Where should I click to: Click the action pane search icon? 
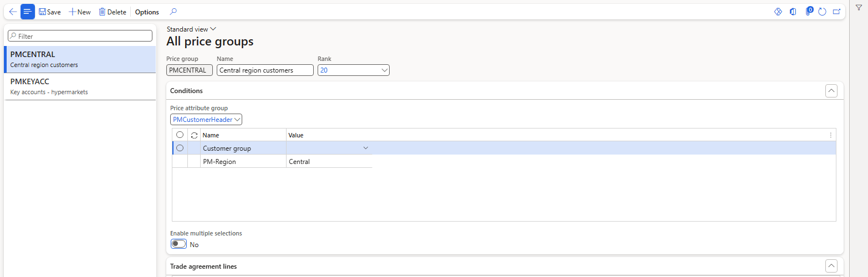click(173, 12)
